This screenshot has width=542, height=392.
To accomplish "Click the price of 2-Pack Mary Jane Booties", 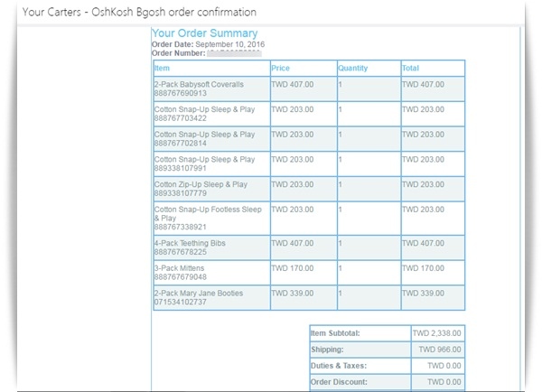I will [x=293, y=294].
